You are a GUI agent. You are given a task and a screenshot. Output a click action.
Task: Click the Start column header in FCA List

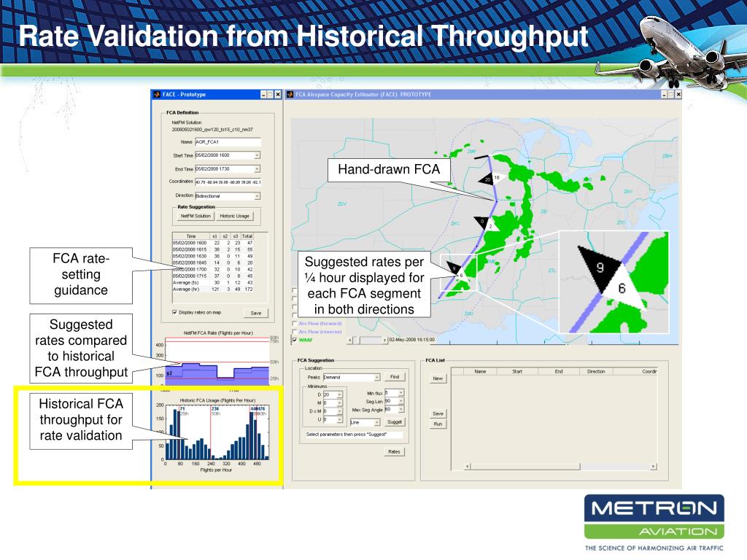click(x=517, y=371)
